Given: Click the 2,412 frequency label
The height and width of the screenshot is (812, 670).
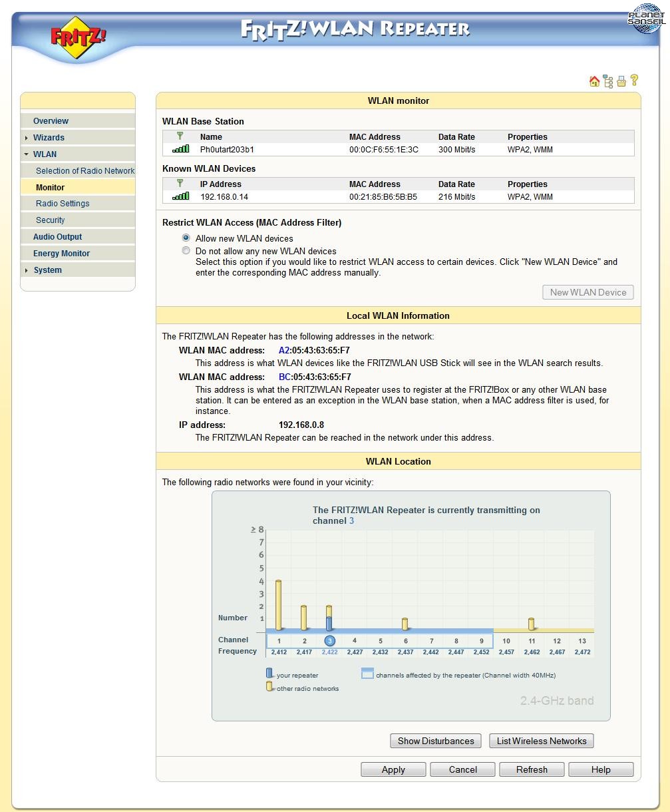Looking at the screenshot, I should (x=279, y=652).
